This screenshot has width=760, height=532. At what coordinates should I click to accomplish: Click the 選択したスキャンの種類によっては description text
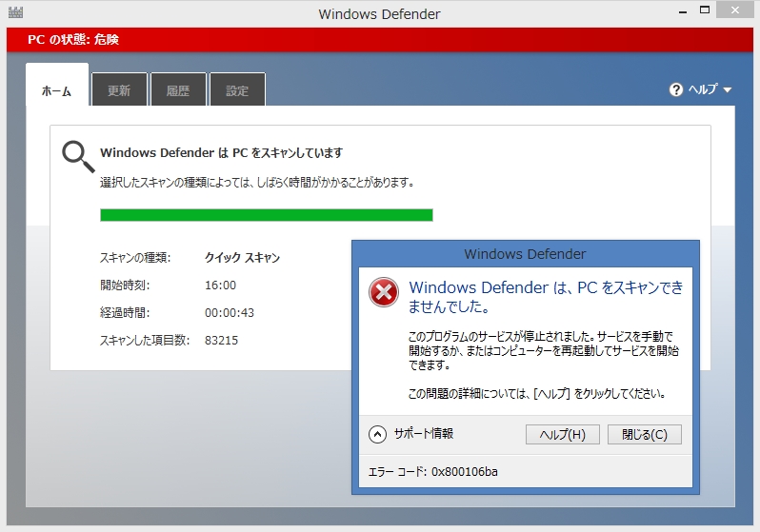coord(257,183)
